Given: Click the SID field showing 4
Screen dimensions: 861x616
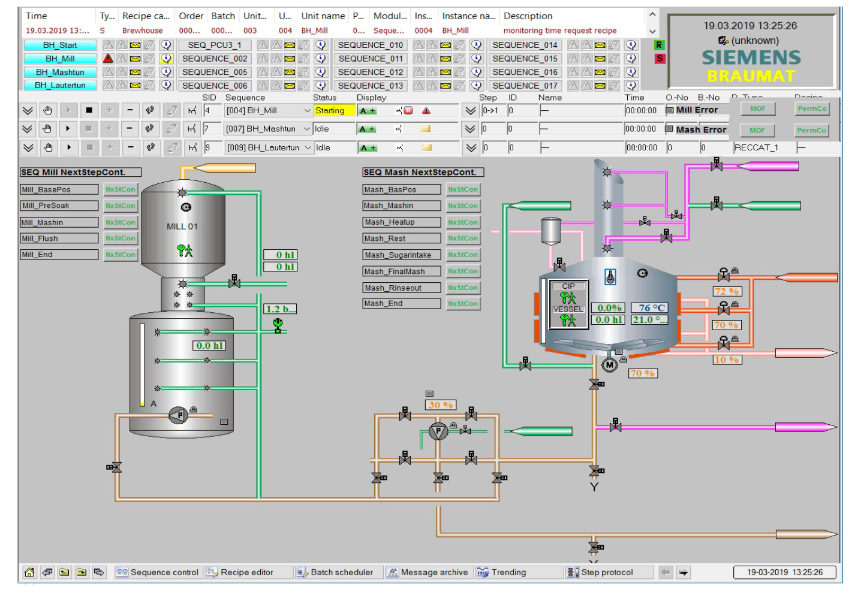Looking at the screenshot, I should point(212,111).
